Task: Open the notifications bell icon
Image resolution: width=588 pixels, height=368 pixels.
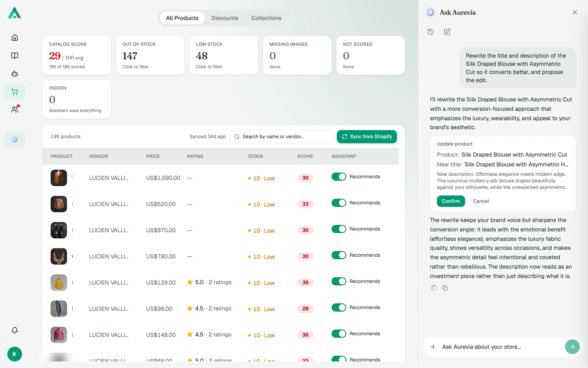Action: (x=14, y=330)
